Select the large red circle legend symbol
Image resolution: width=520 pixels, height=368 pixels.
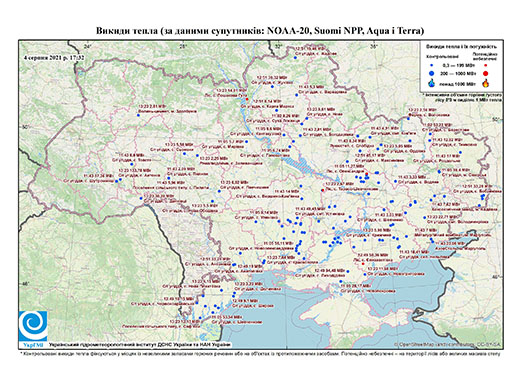pos(485,73)
